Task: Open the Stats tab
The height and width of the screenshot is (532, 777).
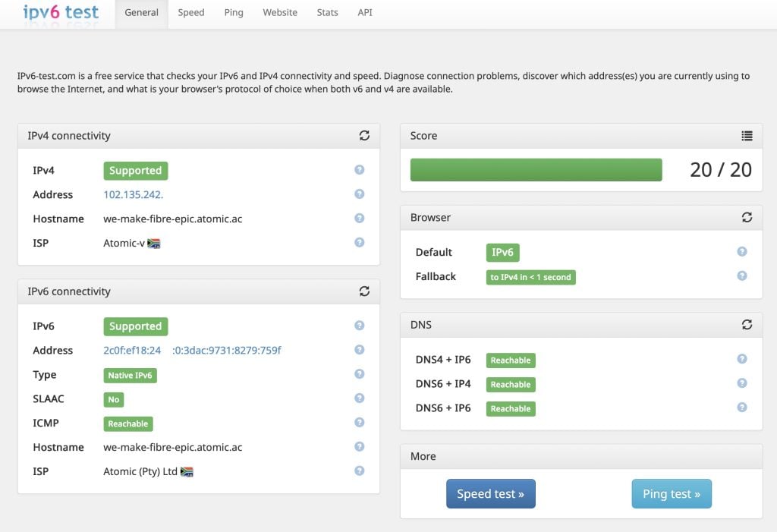Action: point(328,12)
